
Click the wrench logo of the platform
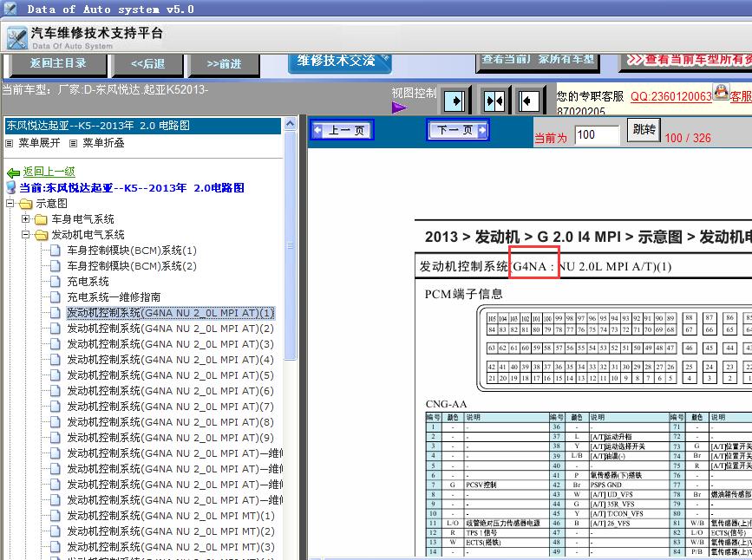click(17, 38)
